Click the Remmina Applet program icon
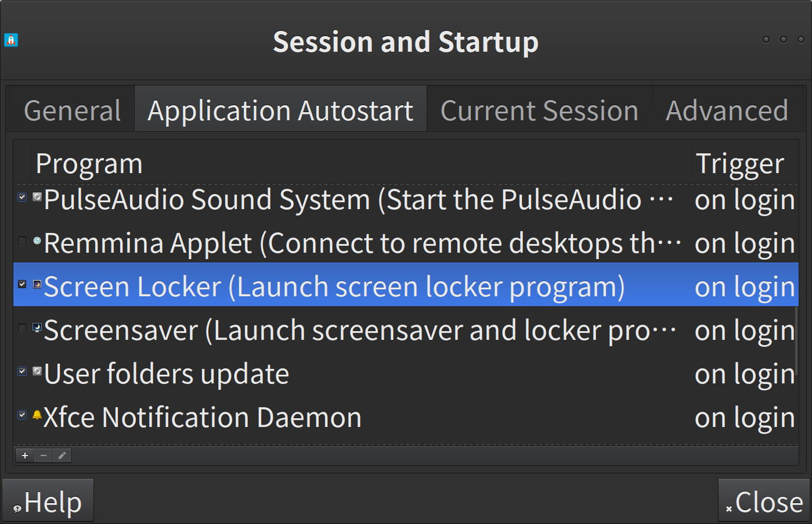The width and height of the screenshot is (812, 524). [x=37, y=241]
